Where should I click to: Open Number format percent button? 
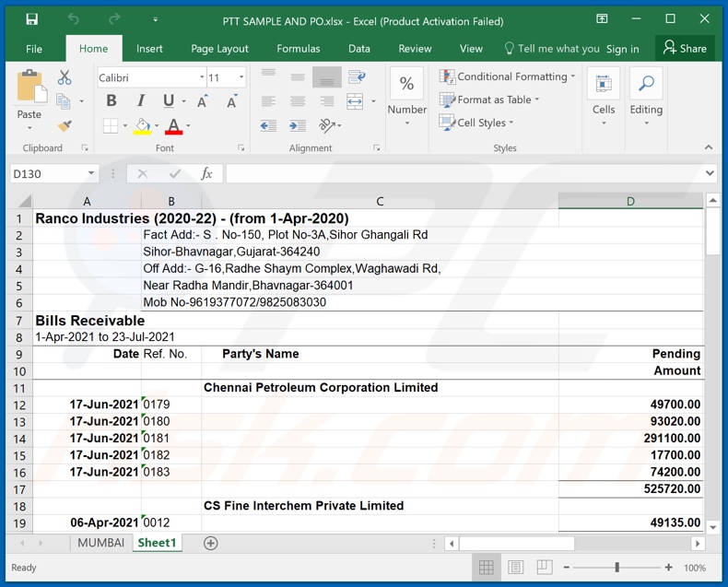(406, 83)
